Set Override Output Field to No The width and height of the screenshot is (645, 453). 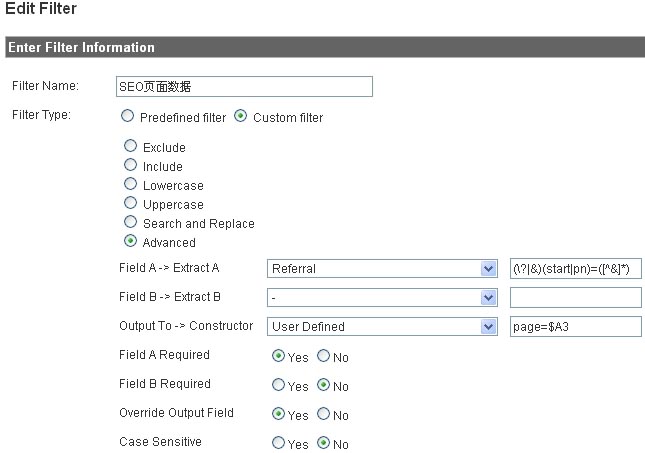(323, 414)
